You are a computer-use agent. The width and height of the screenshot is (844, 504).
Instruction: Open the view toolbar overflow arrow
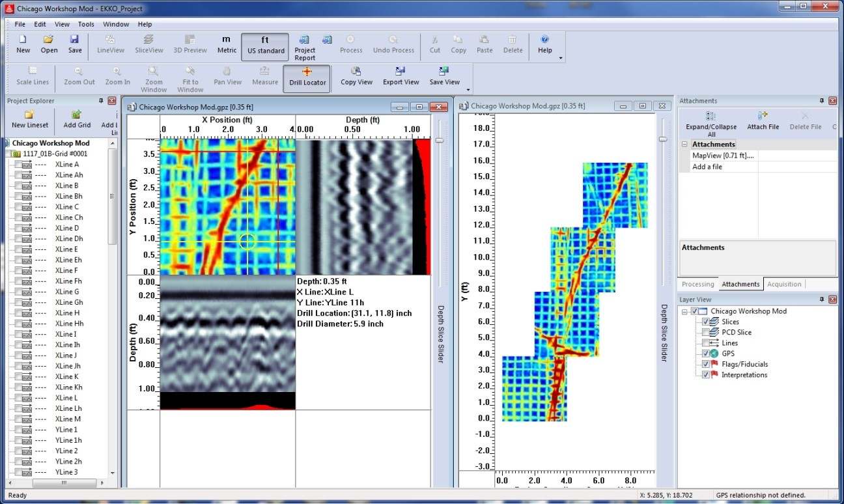click(468, 91)
